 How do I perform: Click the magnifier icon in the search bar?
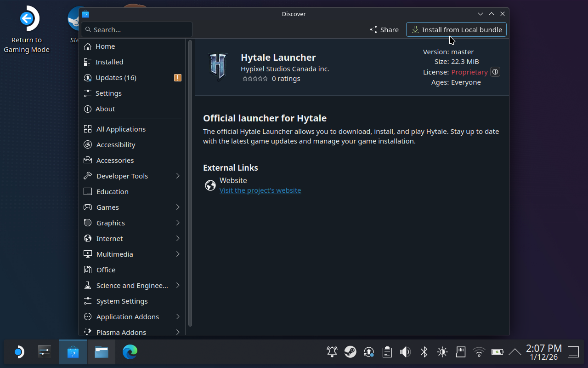coord(88,29)
